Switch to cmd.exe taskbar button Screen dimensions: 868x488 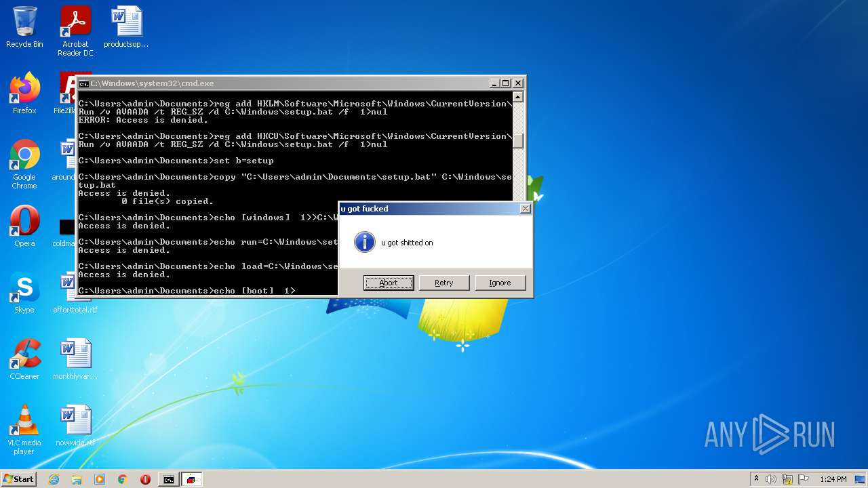(x=169, y=479)
